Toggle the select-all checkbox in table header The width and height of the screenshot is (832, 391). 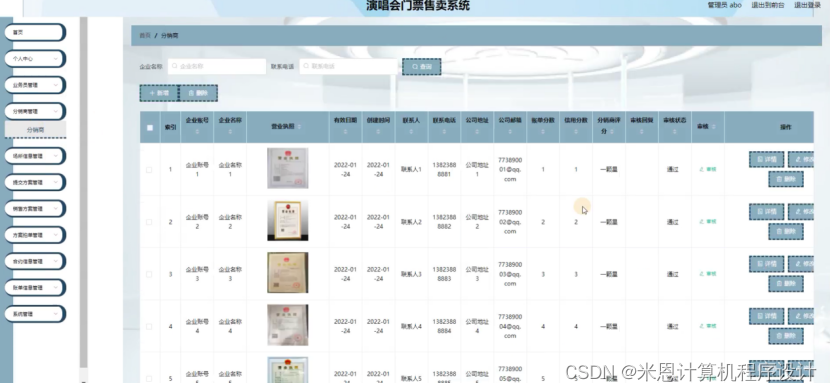coord(150,127)
